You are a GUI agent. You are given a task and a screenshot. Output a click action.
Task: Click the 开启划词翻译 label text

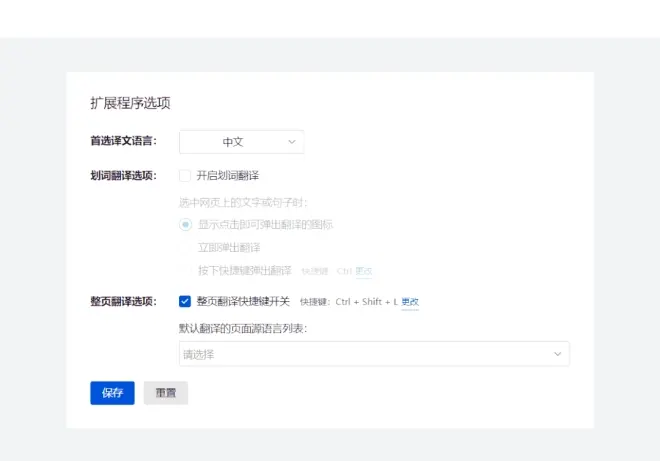[x=228, y=176]
